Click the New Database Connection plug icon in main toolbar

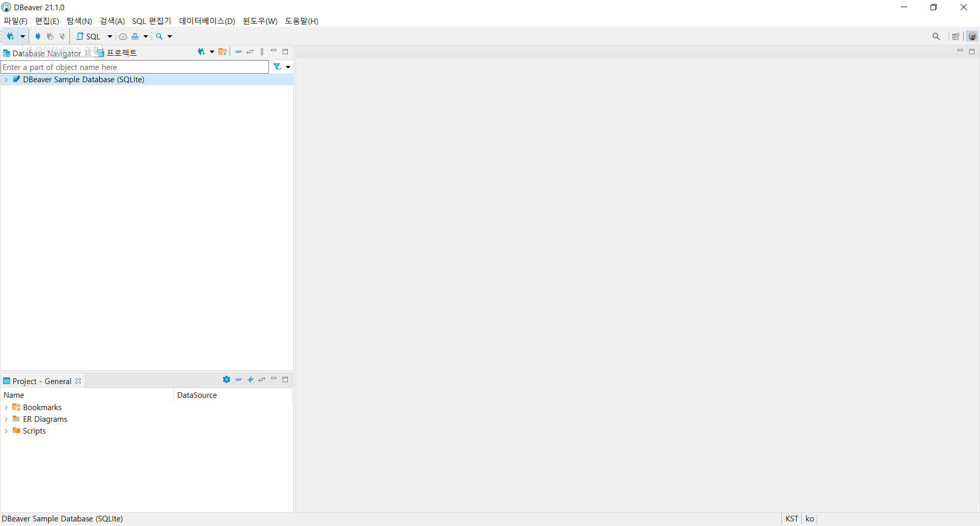click(10, 36)
